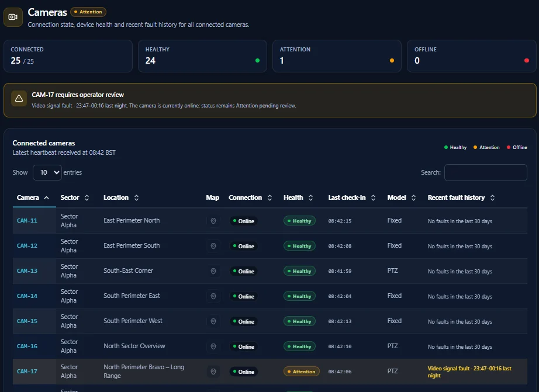Open the CAM-14 camera link
The width and height of the screenshot is (539, 392).
click(27, 296)
